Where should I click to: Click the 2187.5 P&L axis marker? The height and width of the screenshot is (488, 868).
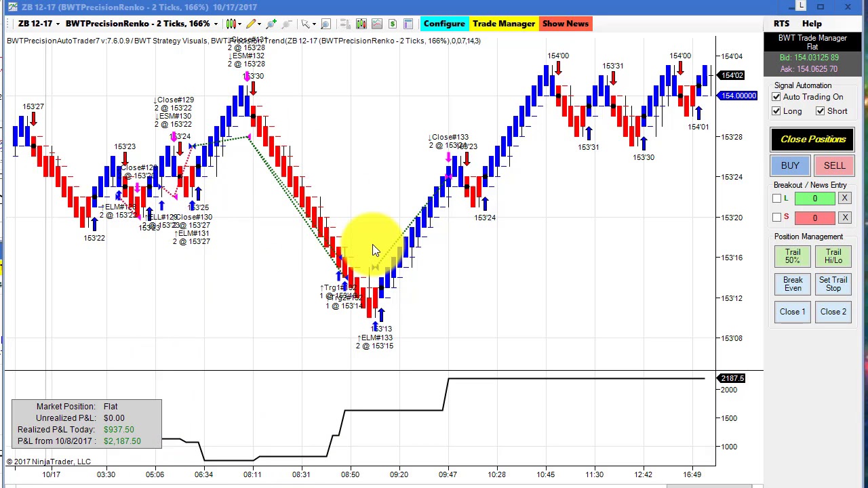pos(732,378)
